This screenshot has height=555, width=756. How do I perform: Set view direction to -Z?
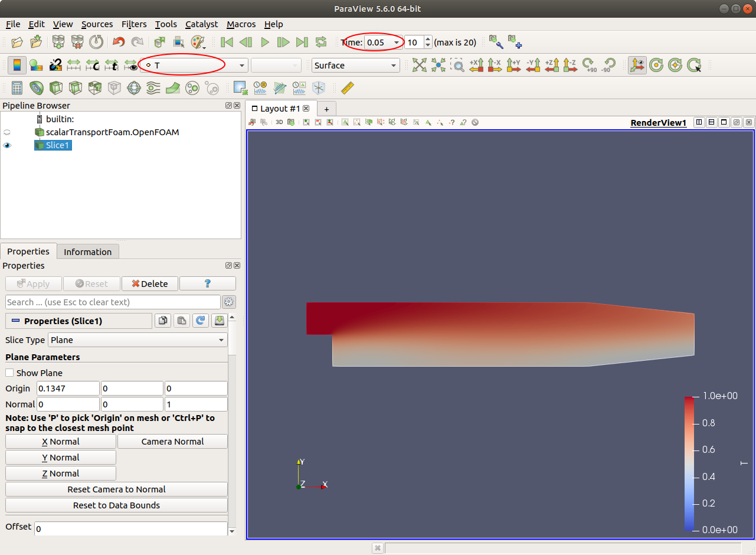[570, 65]
